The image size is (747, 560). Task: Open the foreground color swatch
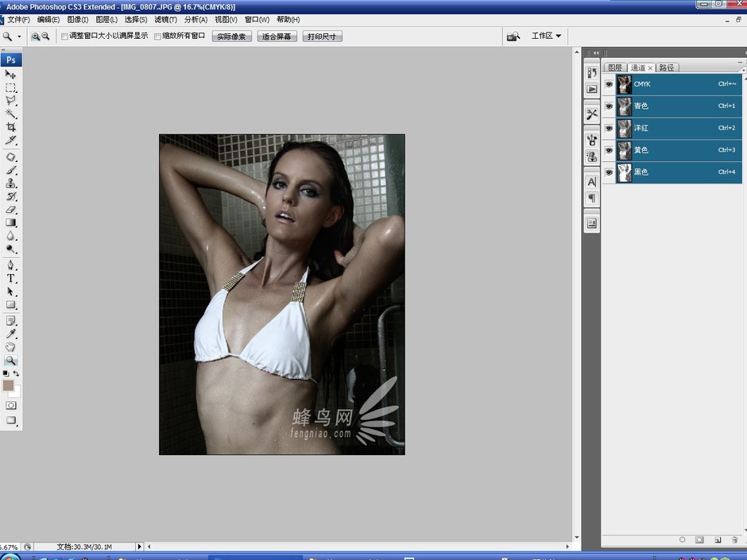(x=8, y=385)
